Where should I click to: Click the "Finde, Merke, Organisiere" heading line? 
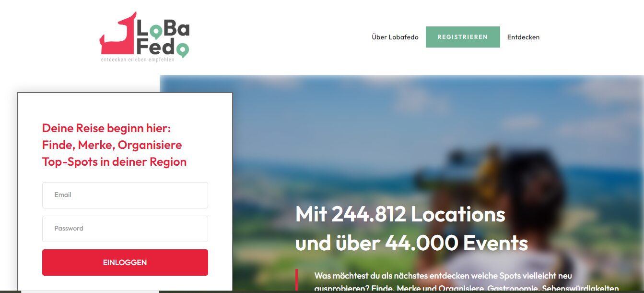pos(112,145)
